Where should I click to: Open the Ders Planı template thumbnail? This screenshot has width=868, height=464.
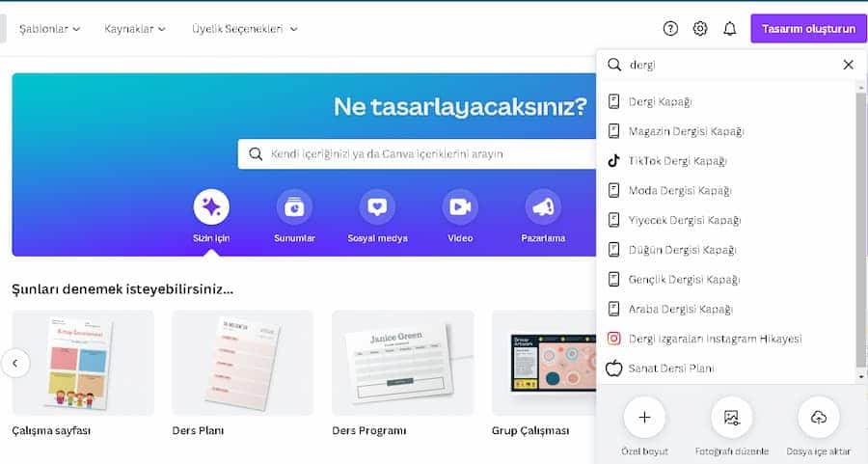[242, 363]
